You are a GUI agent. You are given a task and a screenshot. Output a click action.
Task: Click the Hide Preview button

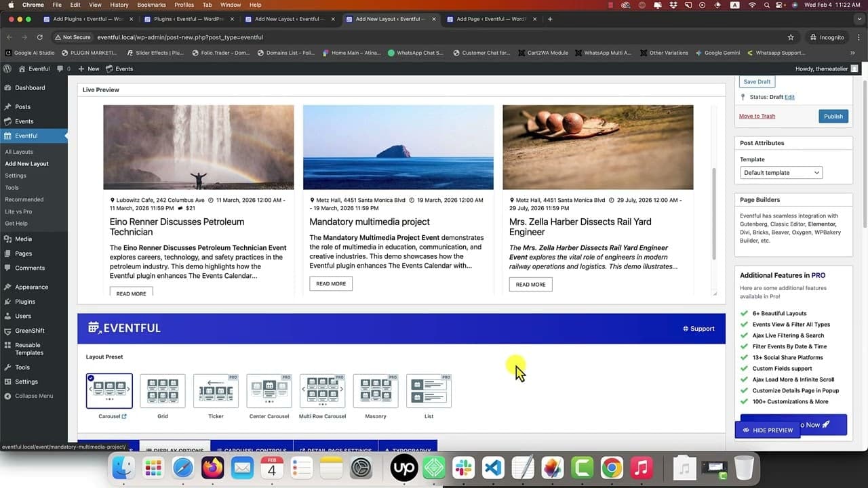768,430
